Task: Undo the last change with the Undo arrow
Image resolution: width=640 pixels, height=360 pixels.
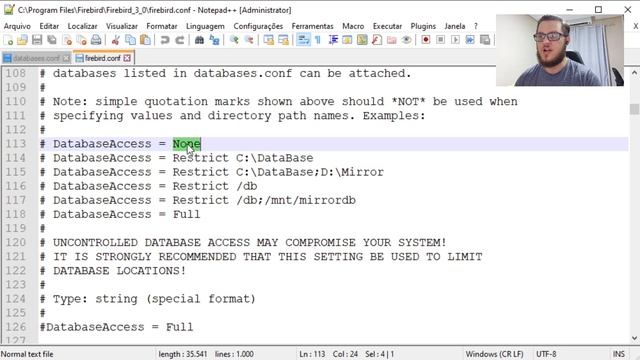Action: tap(165, 40)
